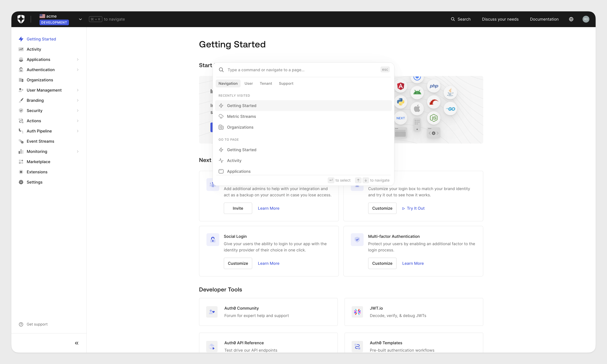This screenshot has width=607, height=364.
Task: Click the Event Streams icon in sidebar
Action: 21,141
